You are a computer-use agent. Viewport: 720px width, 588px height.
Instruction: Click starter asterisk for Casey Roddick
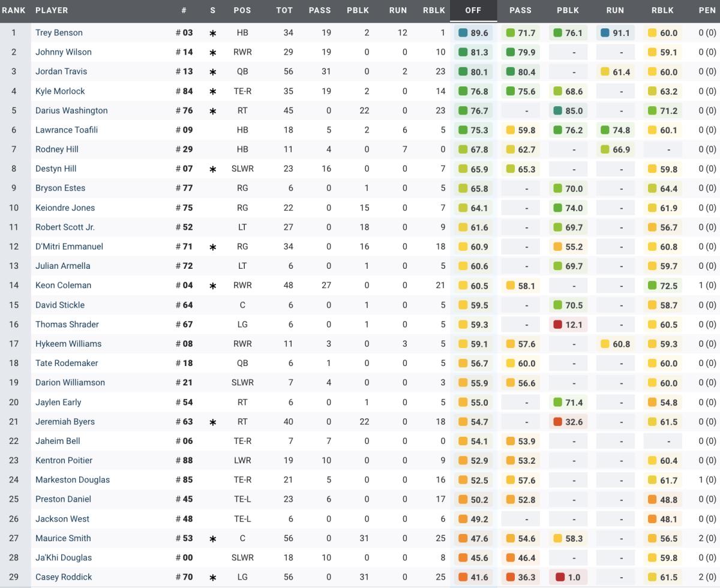pos(212,578)
